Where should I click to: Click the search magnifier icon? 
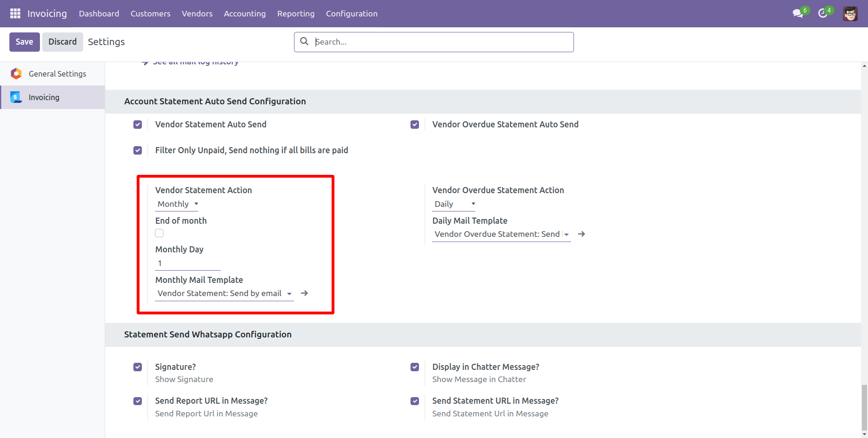[304, 41]
